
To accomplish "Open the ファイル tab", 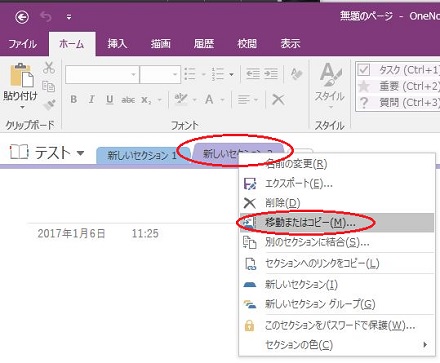I will coord(23,44).
